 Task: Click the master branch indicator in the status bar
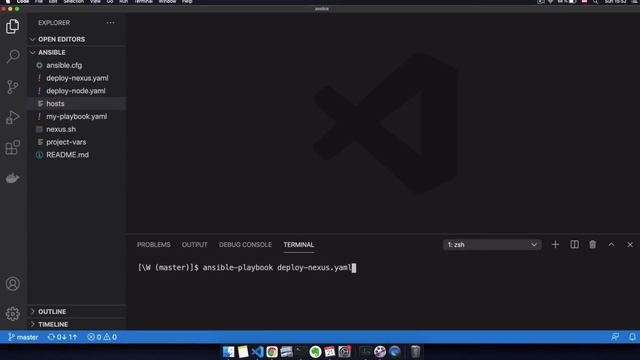23,337
